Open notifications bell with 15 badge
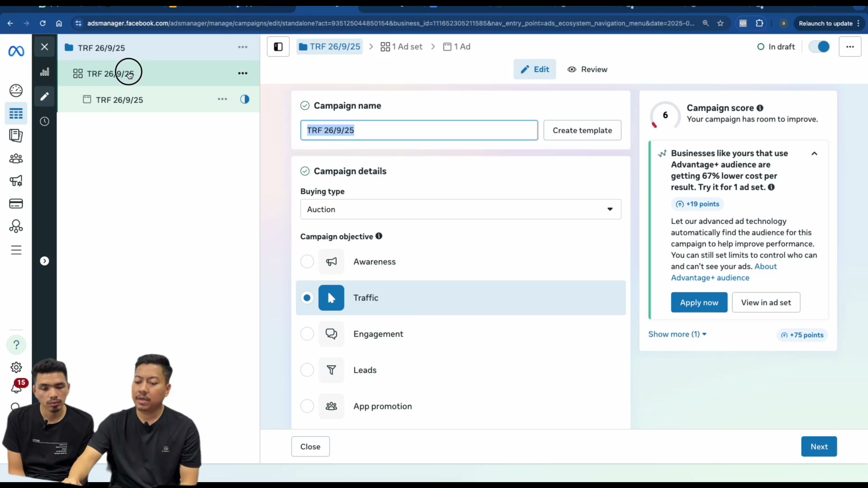 (x=17, y=386)
